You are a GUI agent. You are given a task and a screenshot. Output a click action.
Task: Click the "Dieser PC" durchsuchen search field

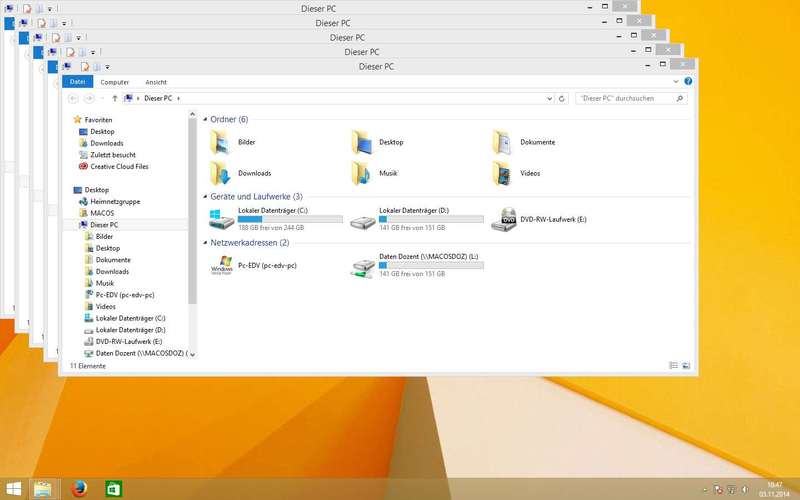(x=626, y=99)
